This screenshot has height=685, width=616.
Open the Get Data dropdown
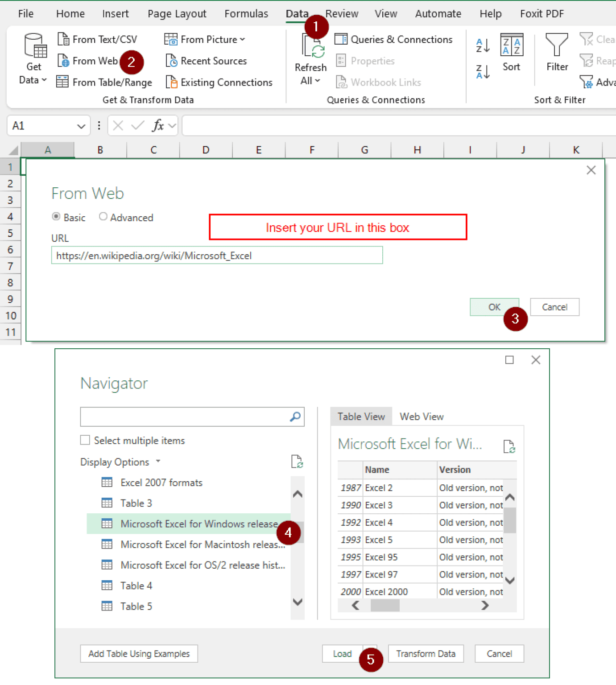coord(33,58)
